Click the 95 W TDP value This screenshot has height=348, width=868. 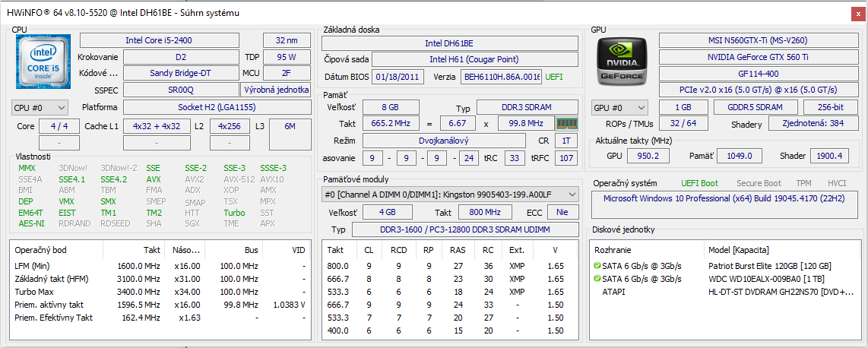coord(287,57)
